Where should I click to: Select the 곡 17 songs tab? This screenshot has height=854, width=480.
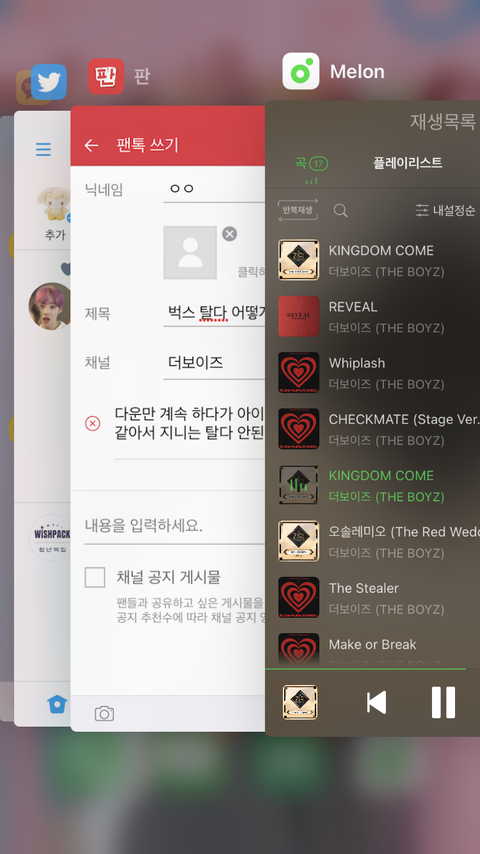click(312, 163)
